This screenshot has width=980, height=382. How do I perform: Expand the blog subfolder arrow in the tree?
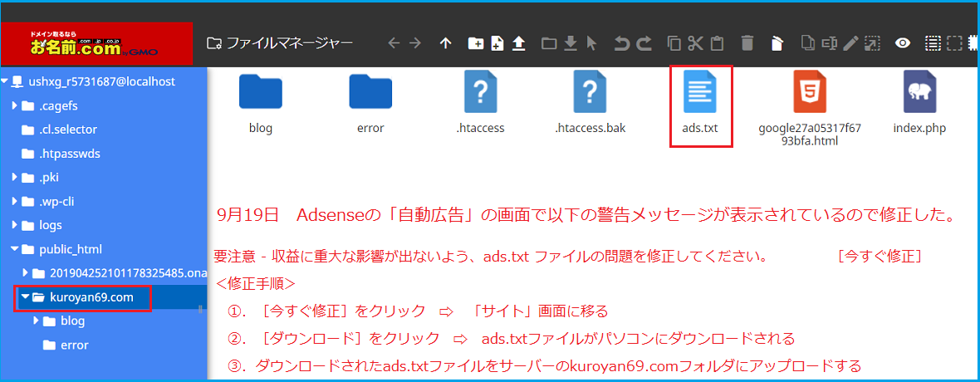point(37,321)
